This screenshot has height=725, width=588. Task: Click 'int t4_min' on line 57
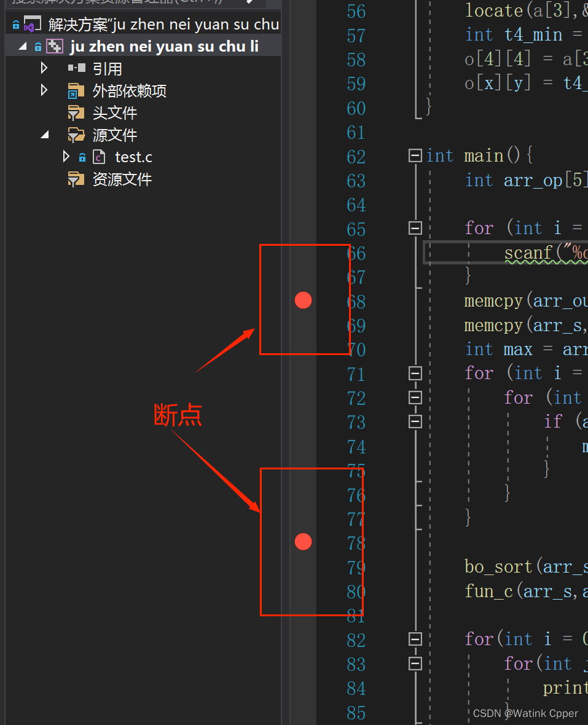tap(514, 35)
